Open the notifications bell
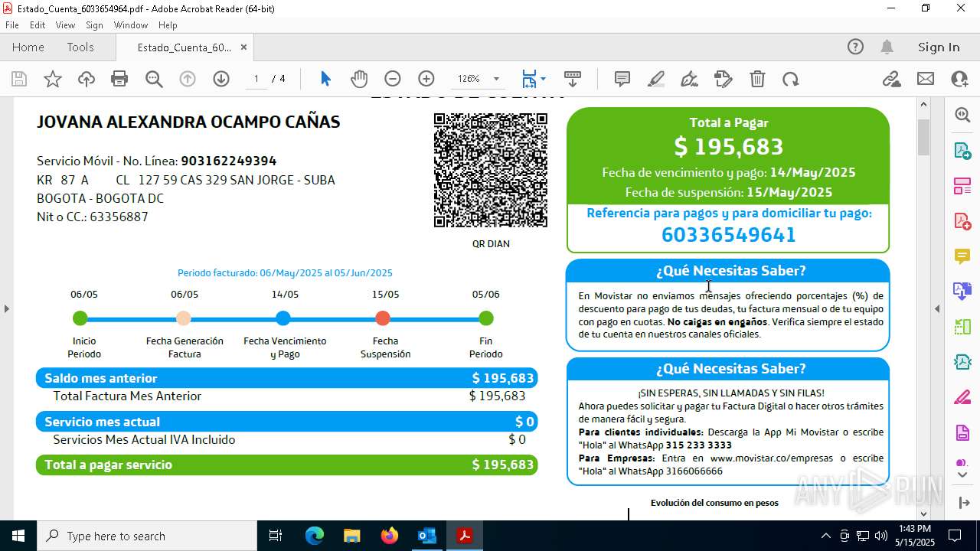 pos(887,47)
